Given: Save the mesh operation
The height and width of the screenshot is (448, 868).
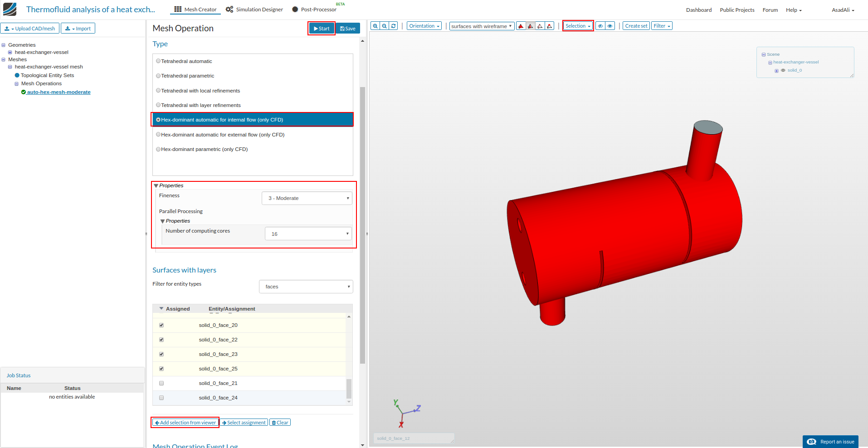Looking at the screenshot, I should pos(348,29).
